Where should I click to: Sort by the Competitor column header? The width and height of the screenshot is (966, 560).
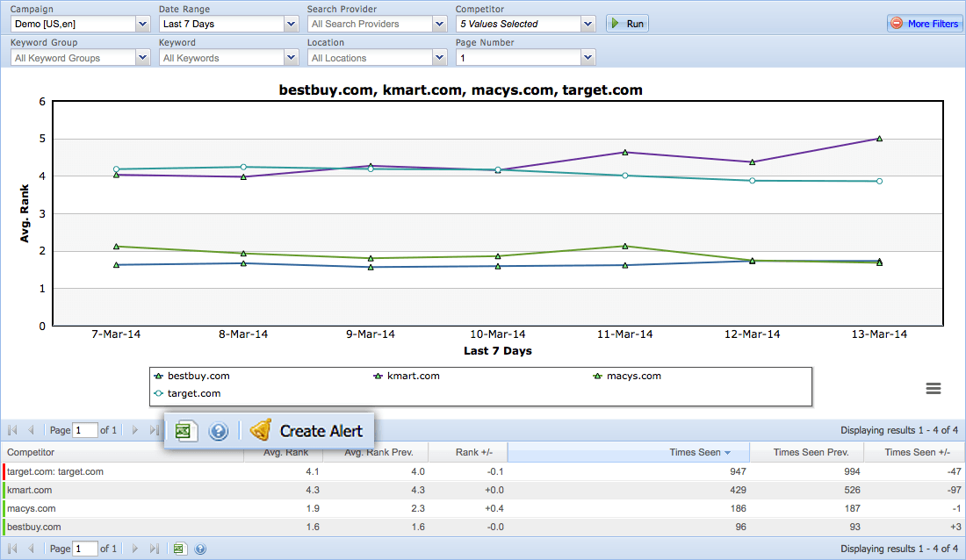click(x=123, y=452)
